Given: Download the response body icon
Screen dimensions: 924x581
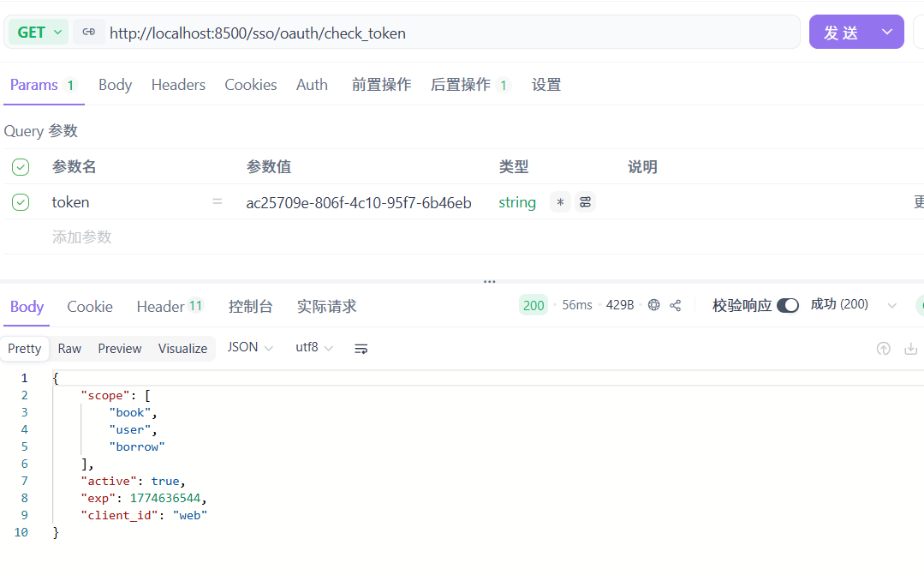Looking at the screenshot, I should [910, 349].
